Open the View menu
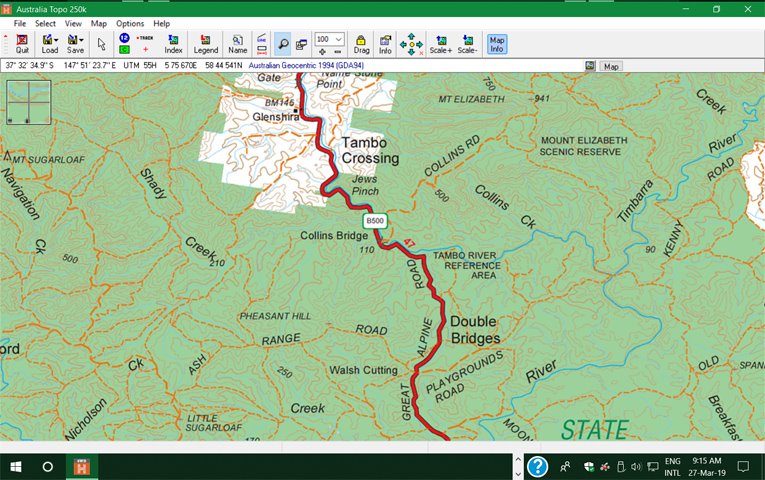Screen dimensions: 765x480 [x=73, y=23]
